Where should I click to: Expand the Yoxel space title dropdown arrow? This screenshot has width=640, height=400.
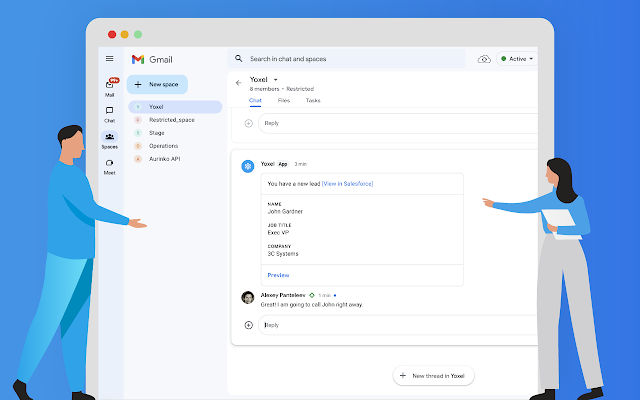coord(276,80)
